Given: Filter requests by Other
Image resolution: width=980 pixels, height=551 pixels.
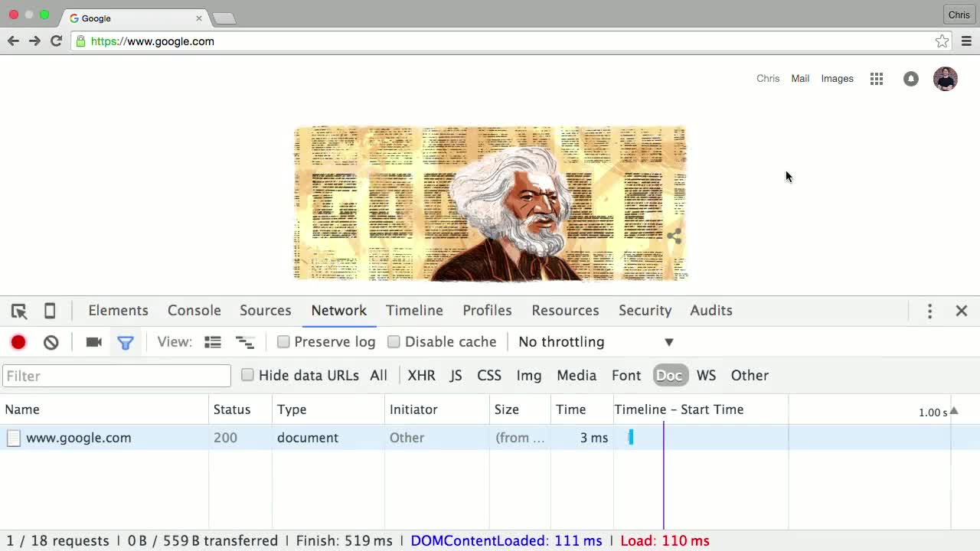Looking at the screenshot, I should click(750, 376).
